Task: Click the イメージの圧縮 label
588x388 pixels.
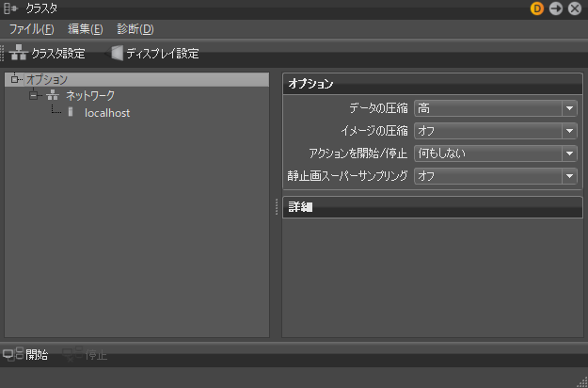Action: pos(374,131)
